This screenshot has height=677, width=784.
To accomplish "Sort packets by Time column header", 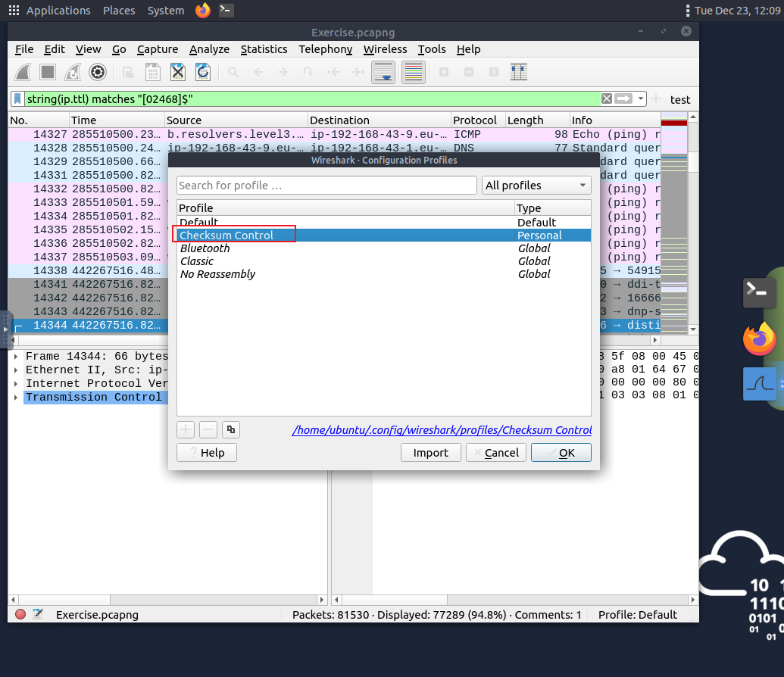I will coord(117,120).
